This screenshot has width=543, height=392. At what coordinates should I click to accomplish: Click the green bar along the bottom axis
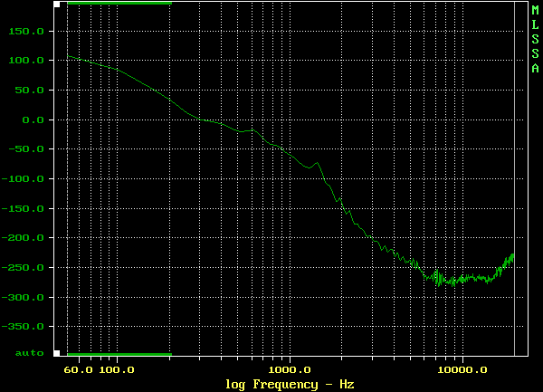click(x=119, y=354)
